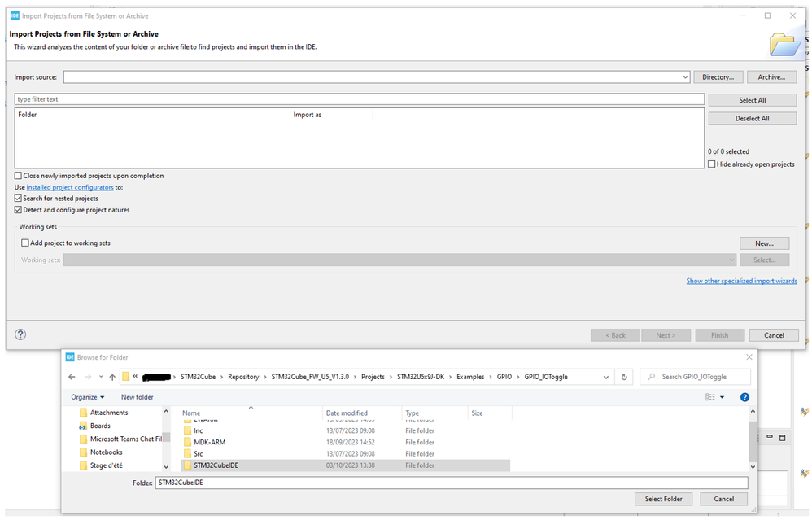This screenshot has width=812, height=520.
Task: Click STM32U5x9J-DK breadcrumb segment
Action: click(x=421, y=377)
